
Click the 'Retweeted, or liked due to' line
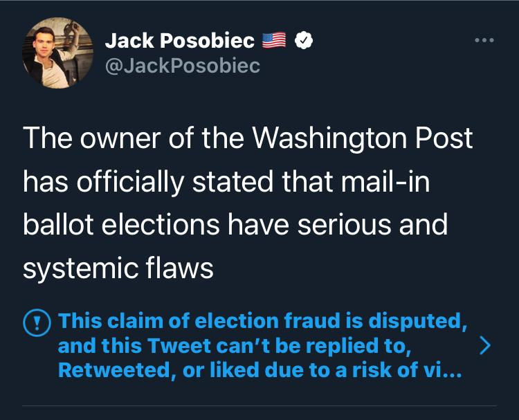[259, 369]
